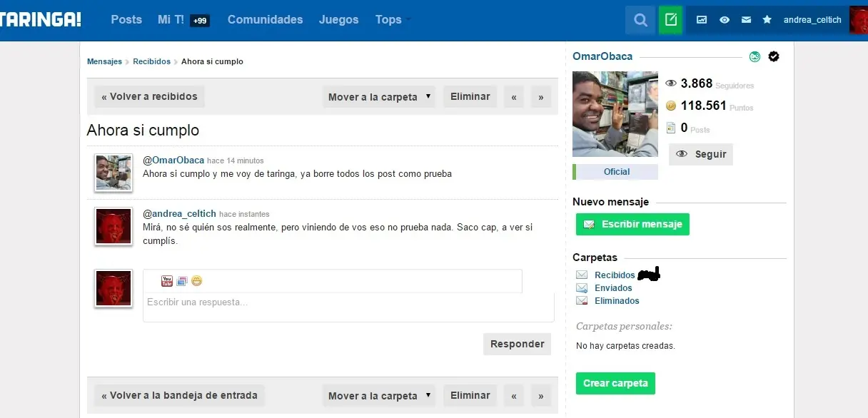Click the Crear carpeta button
868x418 pixels.
pos(615,383)
